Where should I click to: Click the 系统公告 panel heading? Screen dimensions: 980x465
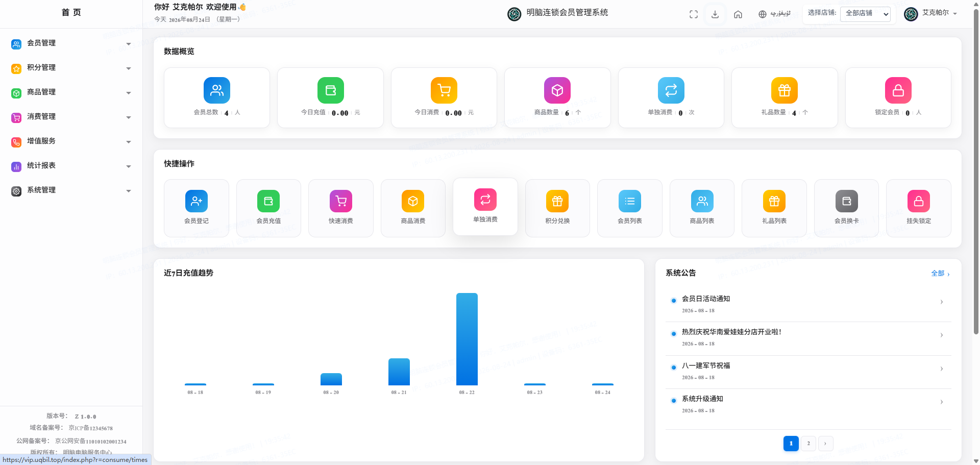[x=680, y=273]
